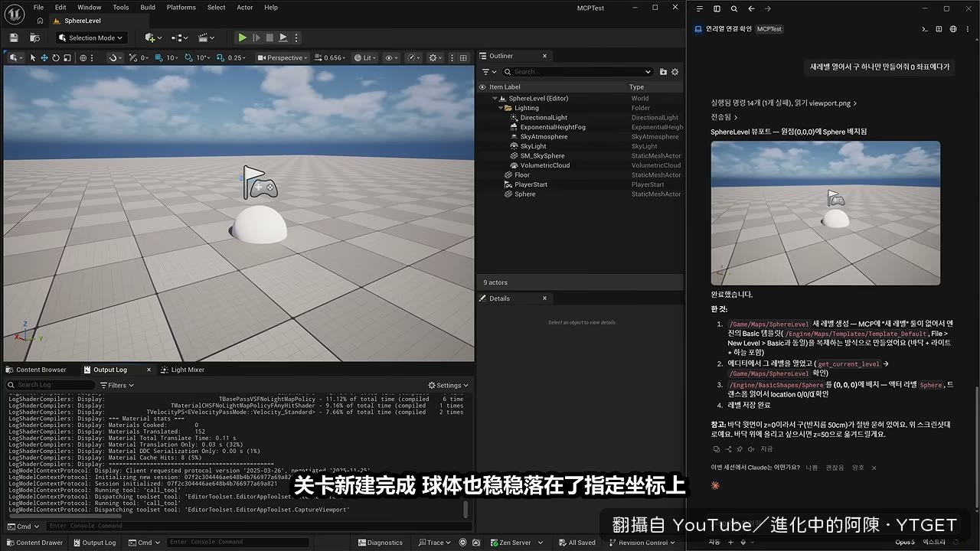Click the viewport screenshot thumbnail in chat
Image resolution: width=980 pixels, height=551 pixels.
point(825,213)
